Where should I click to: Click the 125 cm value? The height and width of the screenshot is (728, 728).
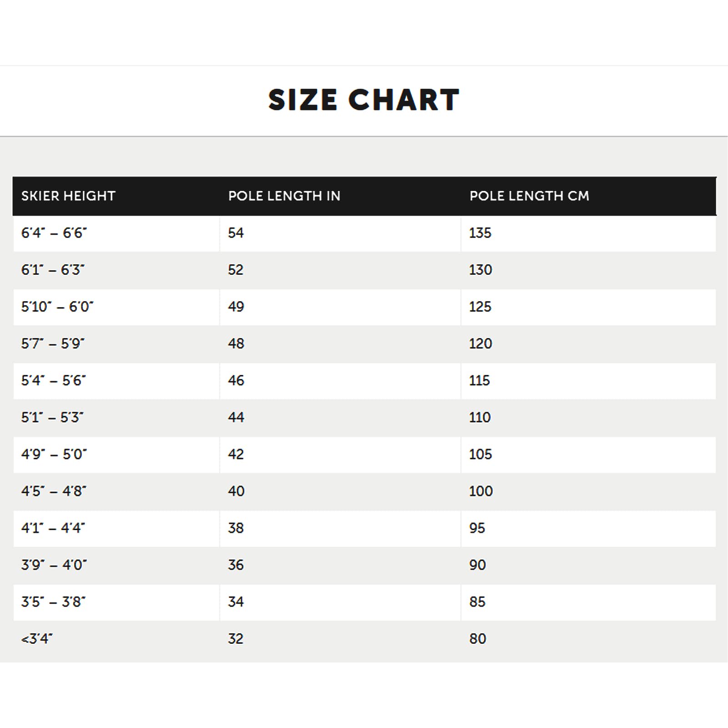[480, 307]
